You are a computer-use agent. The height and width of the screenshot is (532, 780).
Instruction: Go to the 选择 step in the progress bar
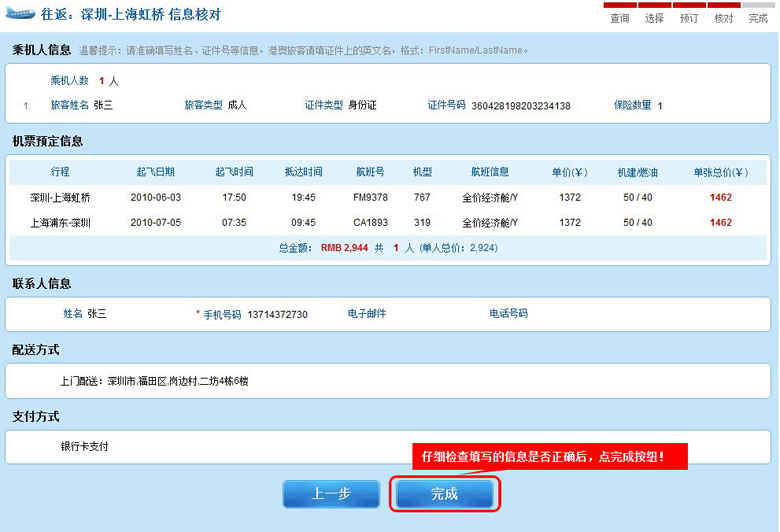(654, 18)
